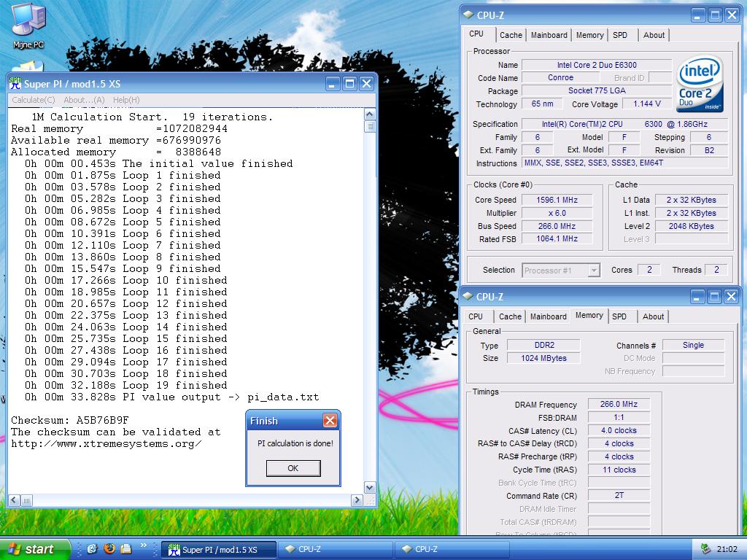Image resolution: width=747 pixels, height=560 pixels.
Task: Click Rated FSB value 1064.1 MHz
Action: click(x=557, y=238)
